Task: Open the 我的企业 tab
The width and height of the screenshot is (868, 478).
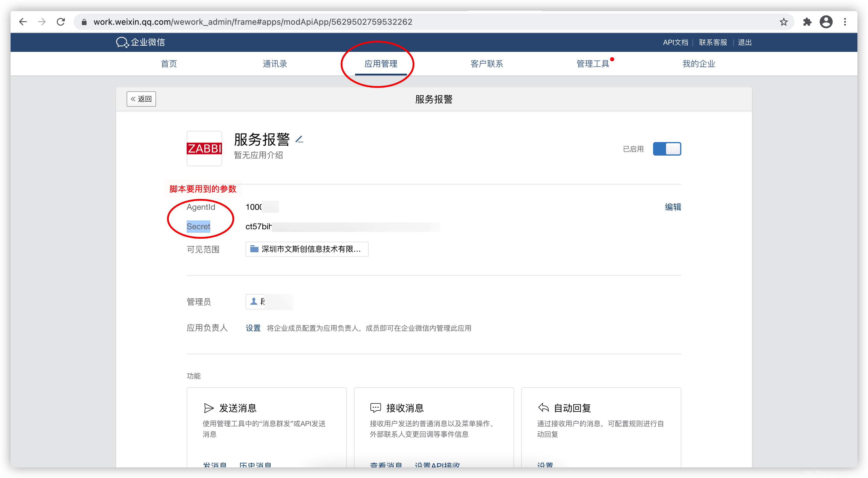Action: click(698, 64)
